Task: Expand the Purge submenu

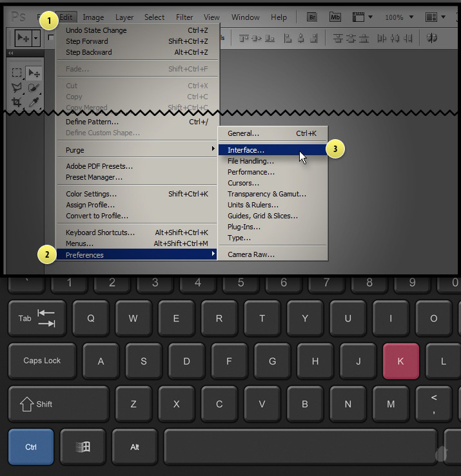Action: point(140,149)
